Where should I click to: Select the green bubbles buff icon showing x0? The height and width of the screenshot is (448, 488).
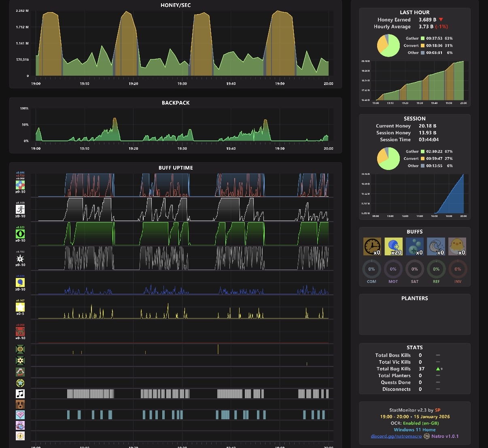pos(415,246)
